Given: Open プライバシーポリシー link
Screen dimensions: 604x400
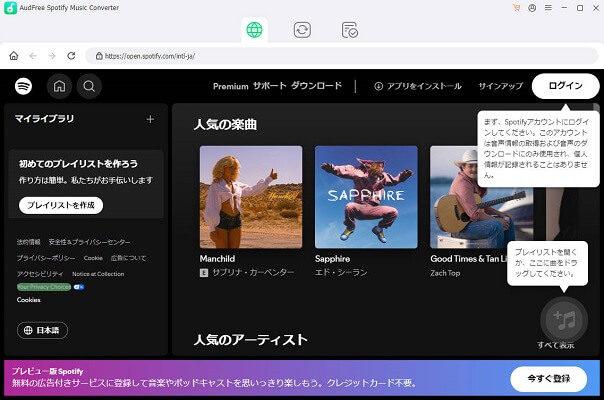Looking at the screenshot, I should click(46, 258).
